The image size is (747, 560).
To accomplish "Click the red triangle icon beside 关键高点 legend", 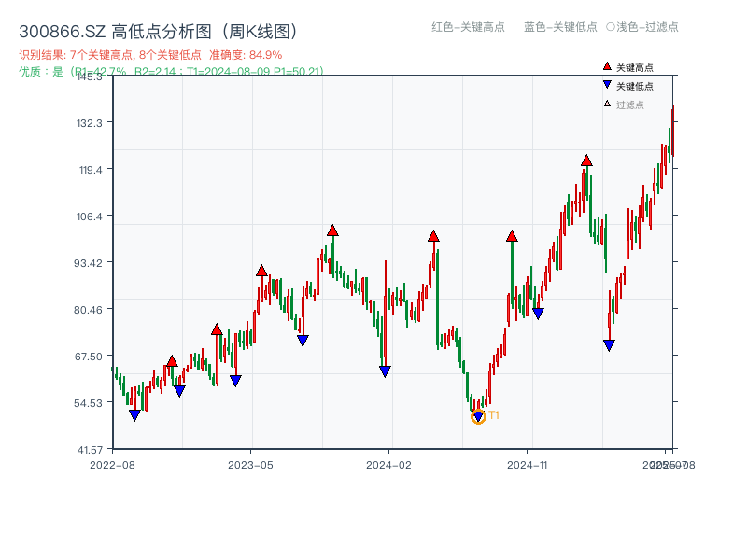I will click(x=607, y=66).
